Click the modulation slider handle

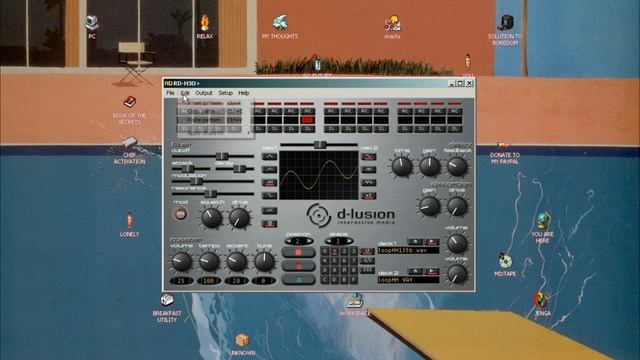[196, 181]
